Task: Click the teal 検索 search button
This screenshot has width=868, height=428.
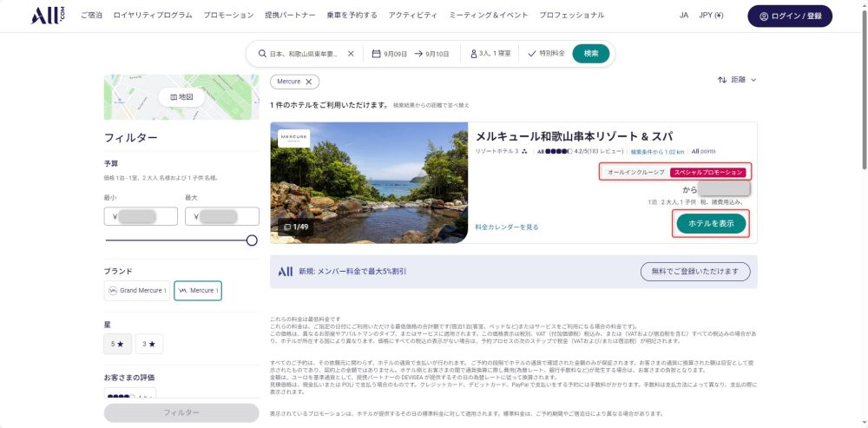Action: [590, 54]
